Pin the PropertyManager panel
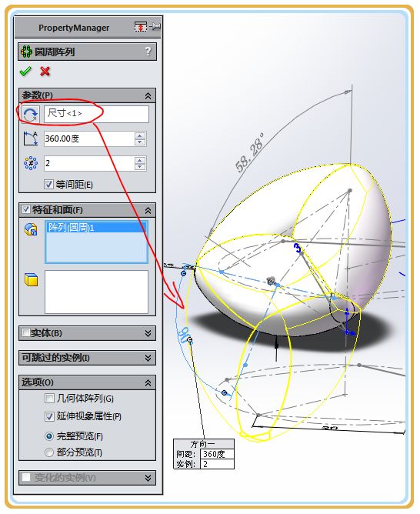The image size is (420, 514). tap(155, 27)
